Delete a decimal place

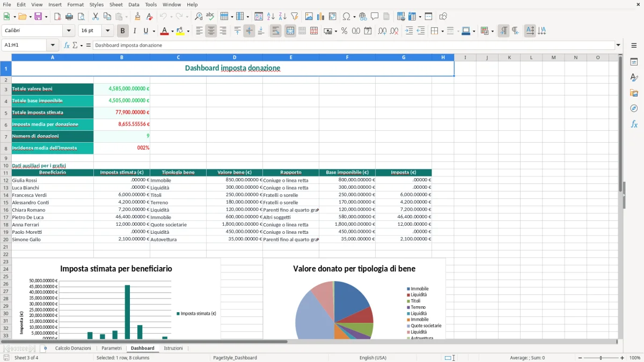tap(394, 31)
